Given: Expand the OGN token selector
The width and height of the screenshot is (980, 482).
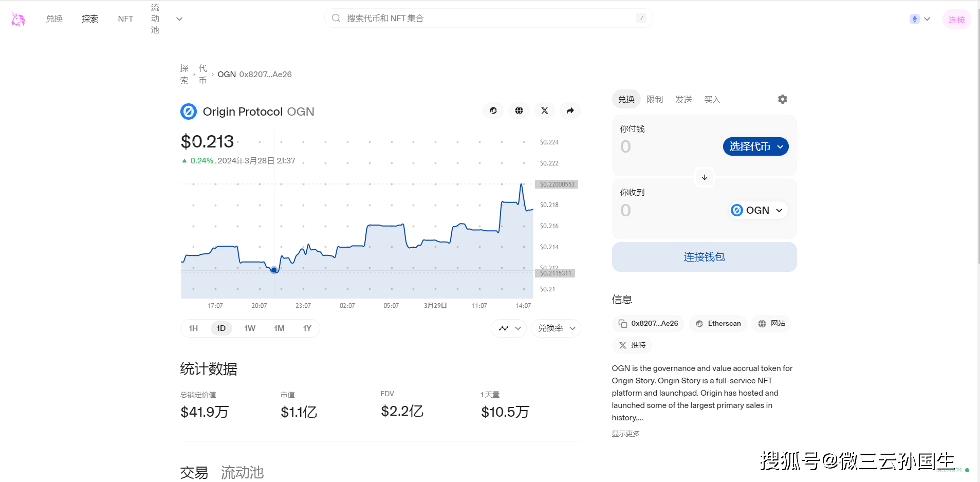Looking at the screenshot, I should pyautogui.click(x=757, y=210).
